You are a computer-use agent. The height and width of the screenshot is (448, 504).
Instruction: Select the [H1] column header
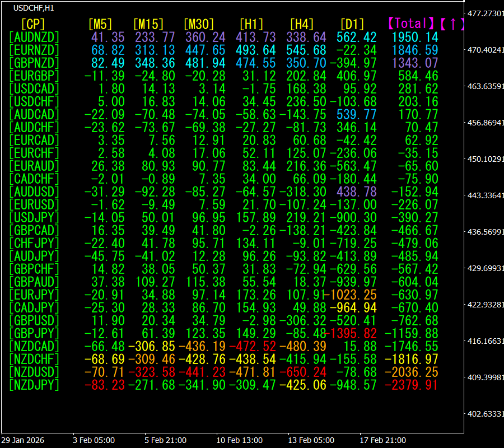(x=251, y=25)
